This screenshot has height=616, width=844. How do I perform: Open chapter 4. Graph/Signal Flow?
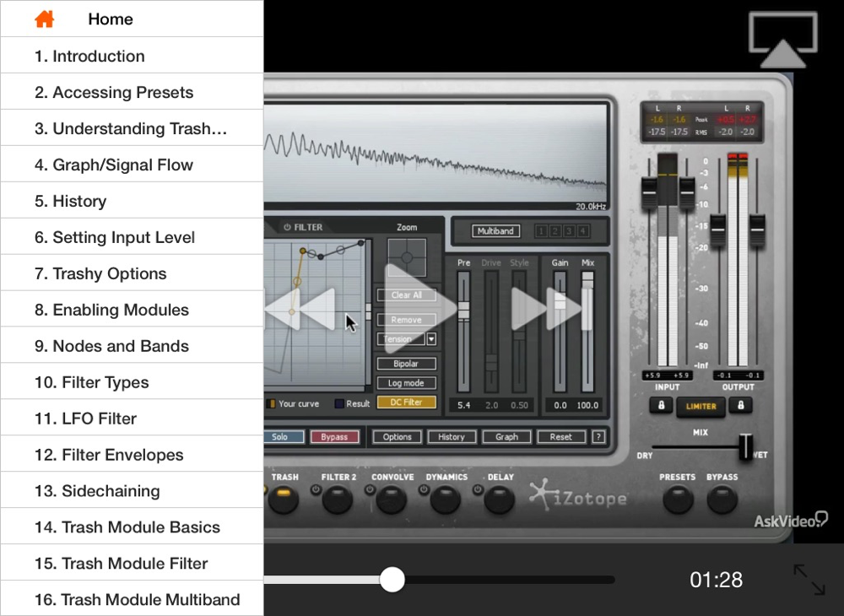click(132, 164)
